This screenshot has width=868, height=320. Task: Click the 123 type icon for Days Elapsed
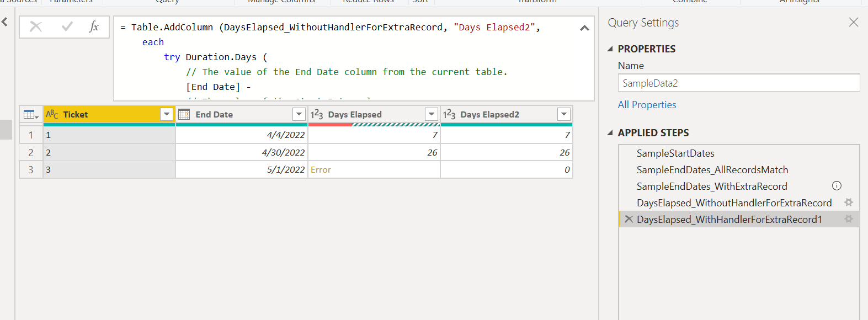coord(317,114)
